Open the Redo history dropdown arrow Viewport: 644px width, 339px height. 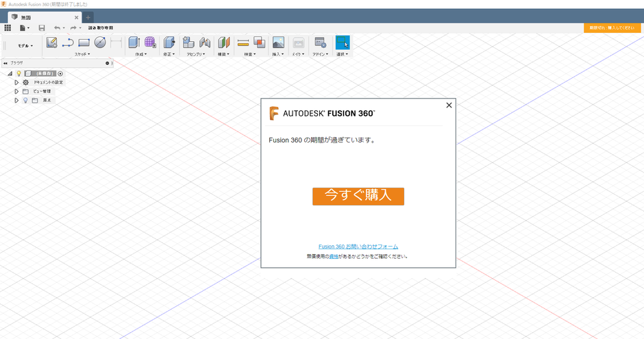80,28
